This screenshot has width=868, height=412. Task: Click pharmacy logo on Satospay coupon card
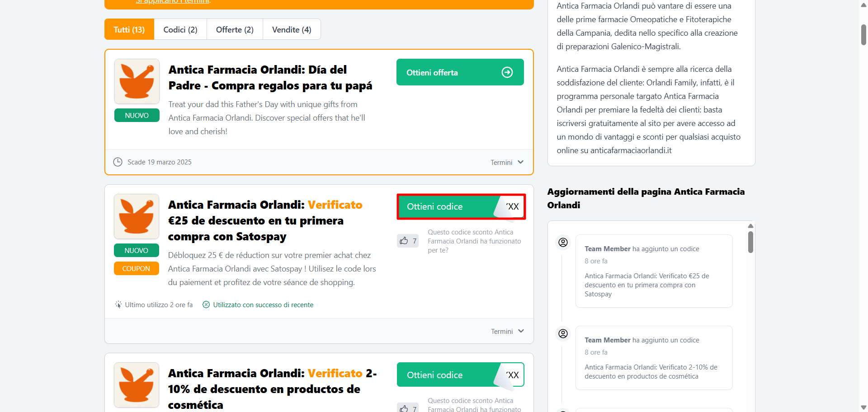pyautogui.click(x=137, y=216)
